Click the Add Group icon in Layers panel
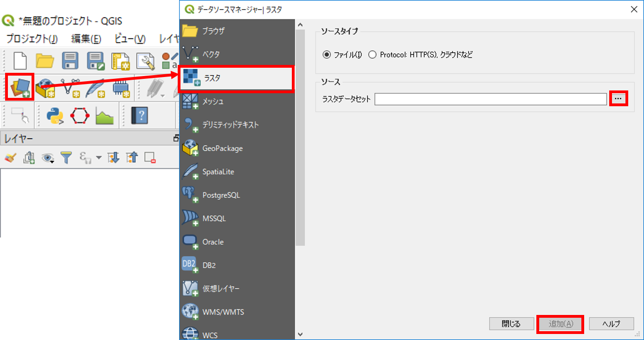The height and width of the screenshot is (340, 644). point(29,158)
